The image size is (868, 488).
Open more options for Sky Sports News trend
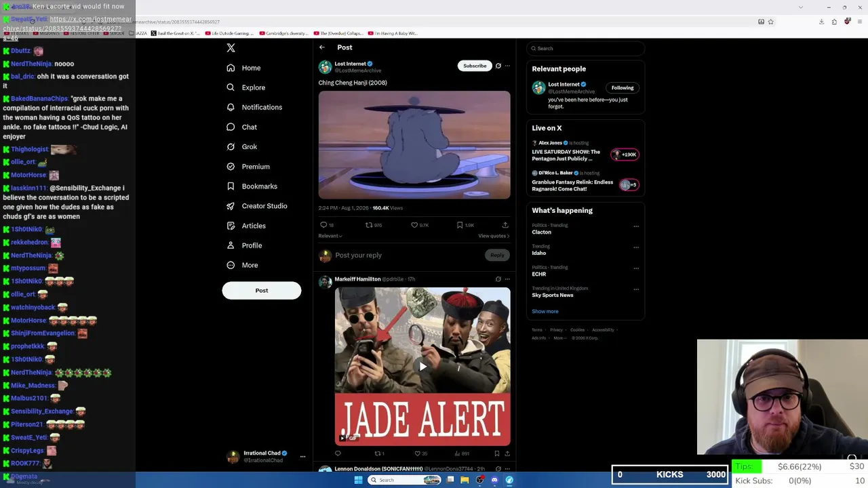(636, 289)
